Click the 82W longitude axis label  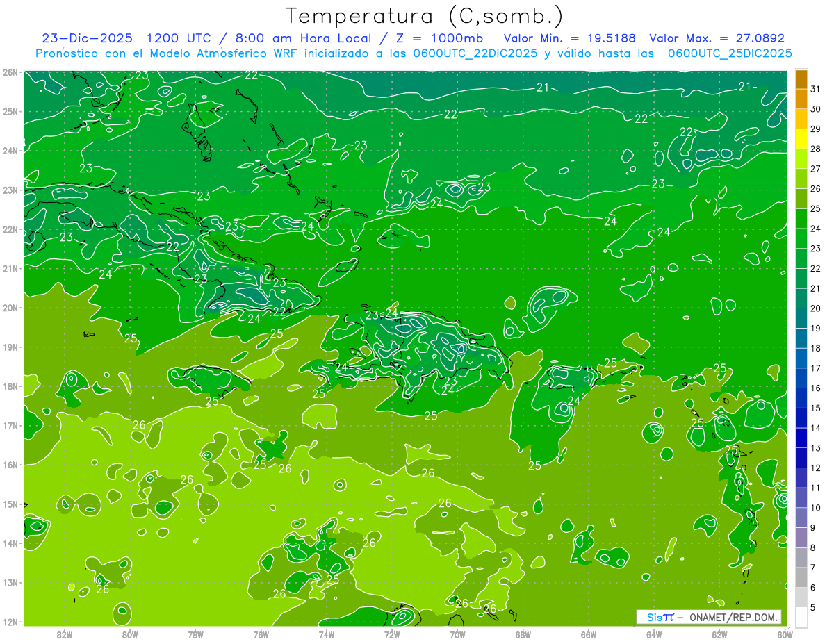pyautogui.click(x=65, y=634)
